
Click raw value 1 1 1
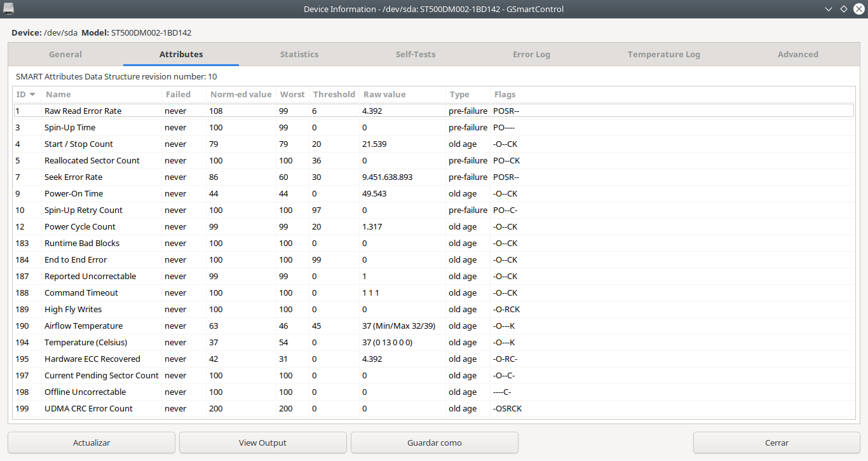(x=370, y=292)
